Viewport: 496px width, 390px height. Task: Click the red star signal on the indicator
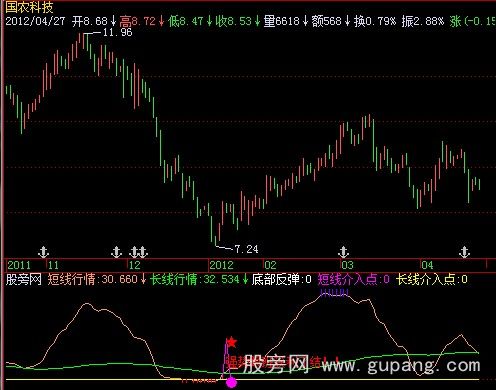(231, 342)
